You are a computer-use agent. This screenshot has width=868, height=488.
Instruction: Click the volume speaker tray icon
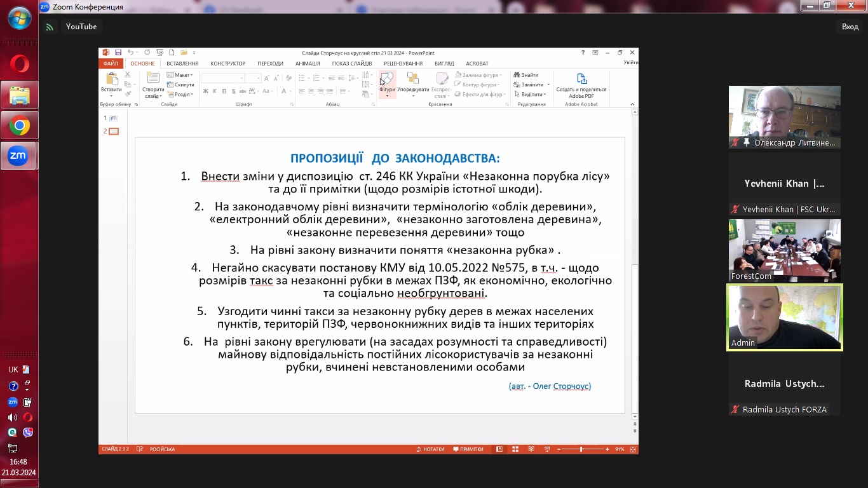click(x=13, y=417)
